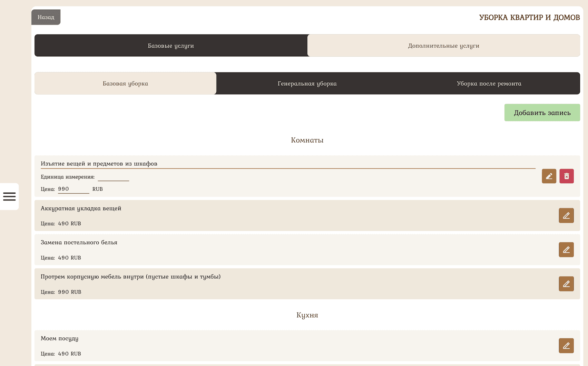Select the Базовая уборка tab
This screenshot has width=588, height=366.
(125, 83)
